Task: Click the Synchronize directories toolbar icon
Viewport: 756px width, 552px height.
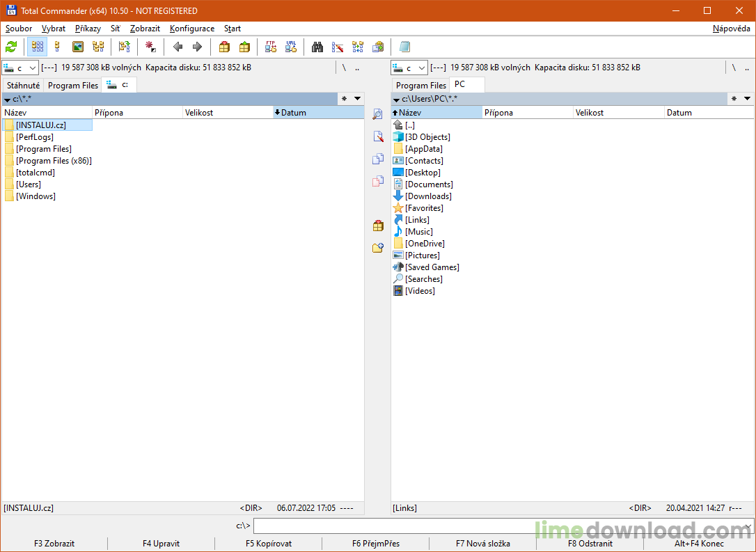Action: click(x=358, y=47)
